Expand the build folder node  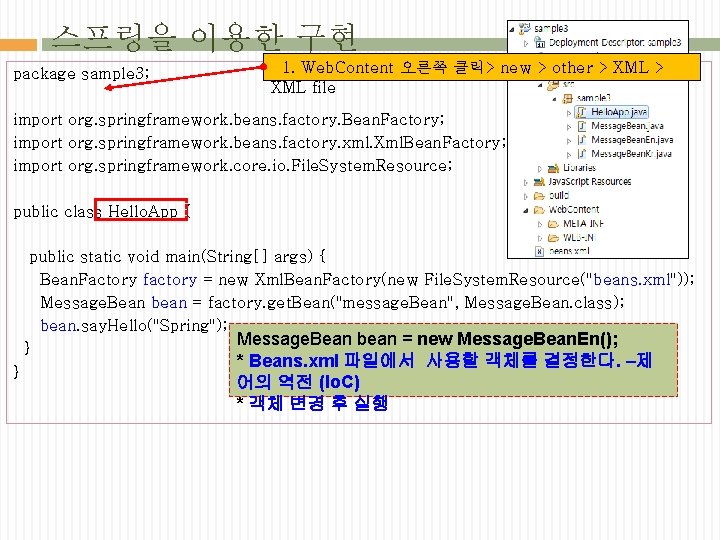pos(526,197)
